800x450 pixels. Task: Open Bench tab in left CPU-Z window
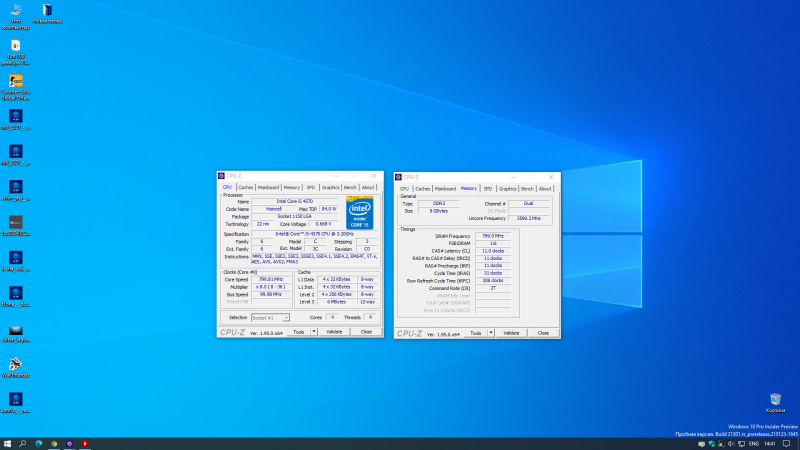[x=350, y=187]
